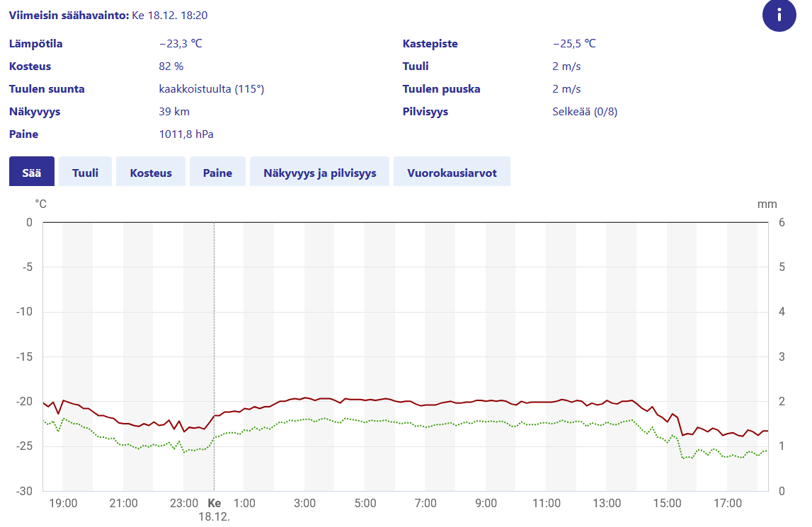Click the Lämpötila value −23,3 °C
The width and height of the screenshot is (812, 527).
pyautogui.click(x=181, y=44)
